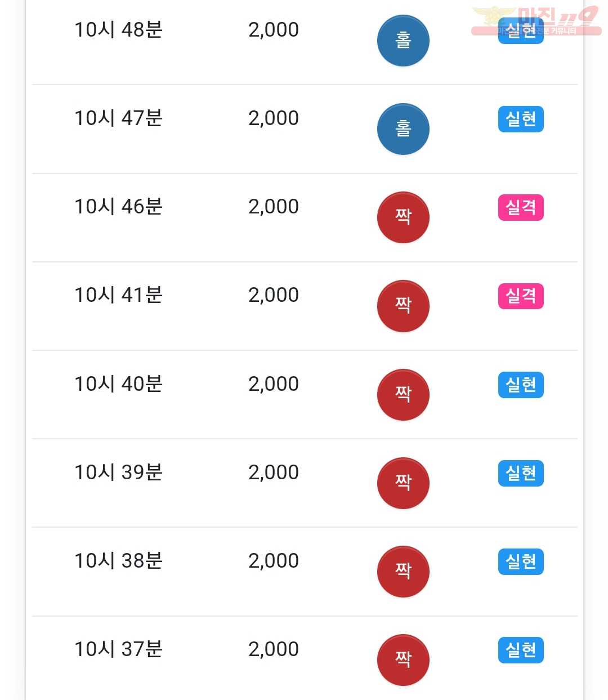608x700 pixels.
Task: Select the 실현 badge for 10시 38분
Action: 521,561
